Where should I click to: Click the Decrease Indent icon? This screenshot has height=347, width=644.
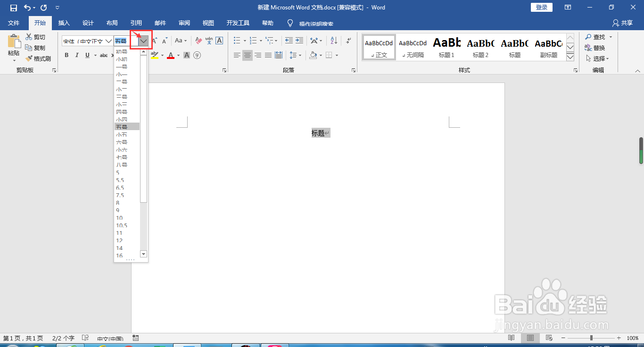(289, 41)
